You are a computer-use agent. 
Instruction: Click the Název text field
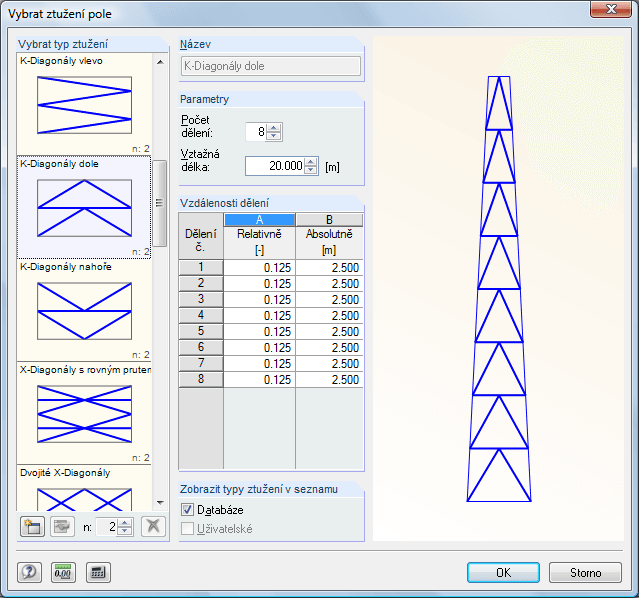coord(271,66)
